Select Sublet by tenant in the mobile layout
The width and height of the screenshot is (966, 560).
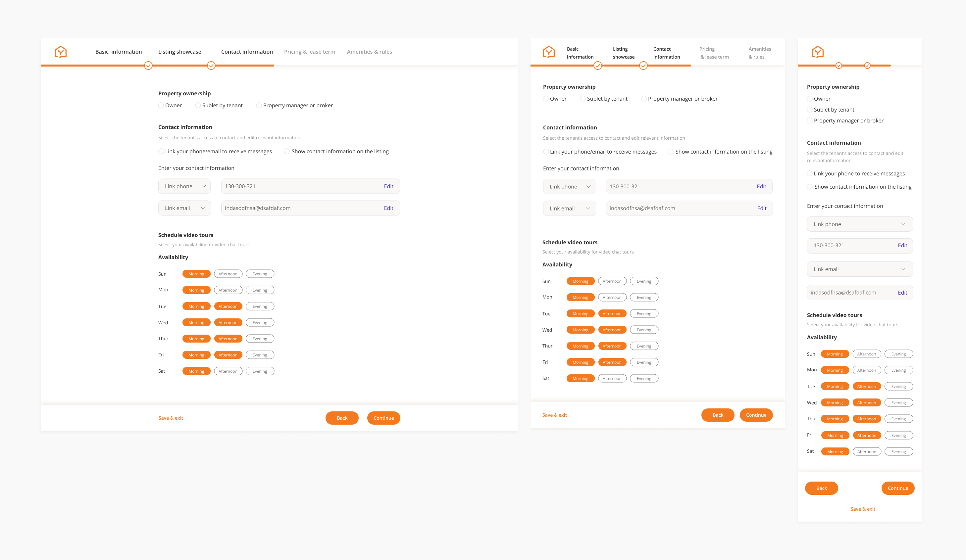pos(810,110)
